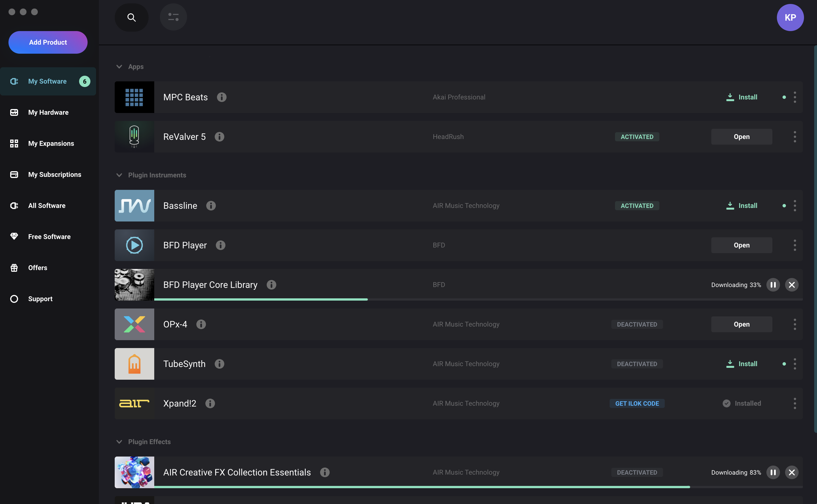Pause AIR Creative FX Collection download
817x504 pixels.
click(x=773, y=472)
